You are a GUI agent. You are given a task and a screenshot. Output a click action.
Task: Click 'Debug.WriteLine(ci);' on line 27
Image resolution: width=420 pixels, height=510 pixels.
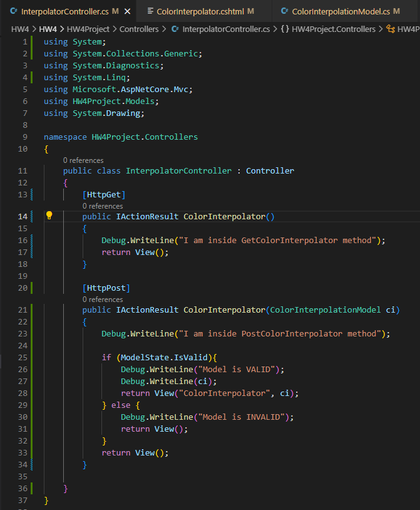click(x=168, y=381)
